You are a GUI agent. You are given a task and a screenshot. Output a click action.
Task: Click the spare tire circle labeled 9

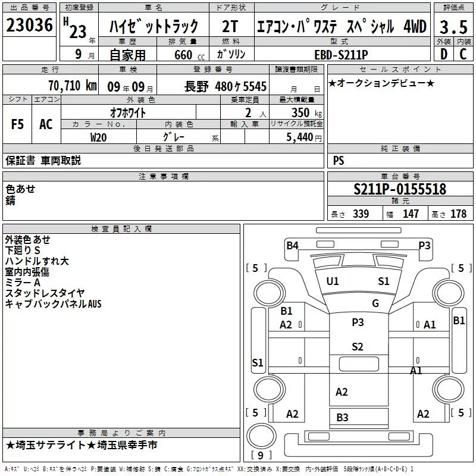(x=261, y=436)
